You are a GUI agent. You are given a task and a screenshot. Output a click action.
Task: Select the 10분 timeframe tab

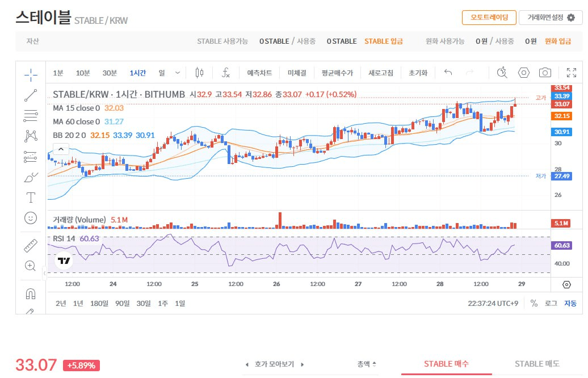click(x=83, y=73)
